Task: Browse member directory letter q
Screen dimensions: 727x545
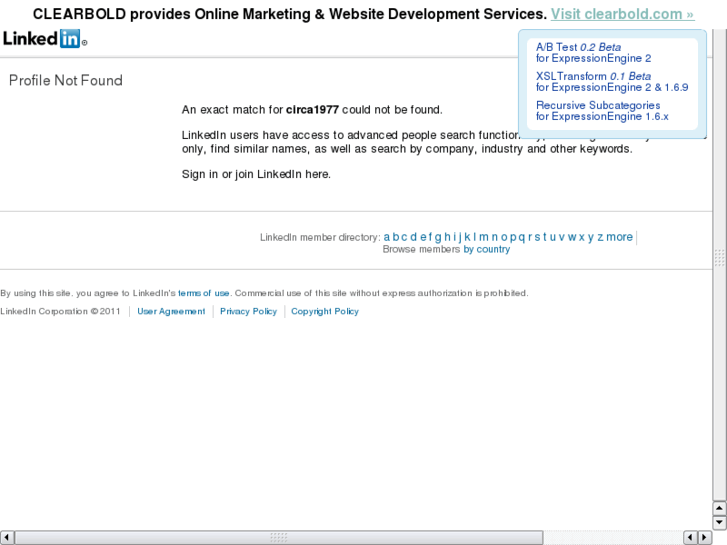Action: [x=522, y=238]
